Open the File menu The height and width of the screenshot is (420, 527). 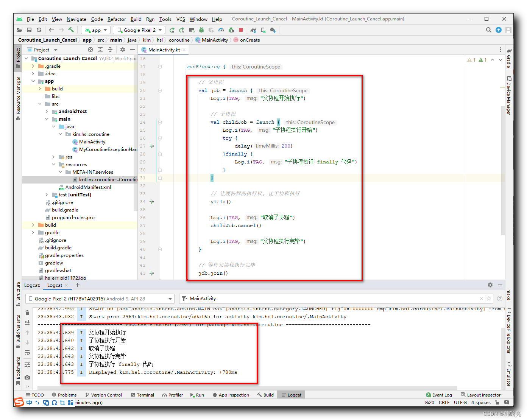(30, 19)
